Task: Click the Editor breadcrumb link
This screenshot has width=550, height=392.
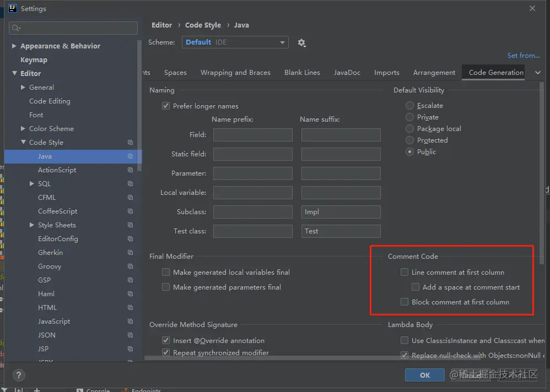Action: (x=161, y=25)
